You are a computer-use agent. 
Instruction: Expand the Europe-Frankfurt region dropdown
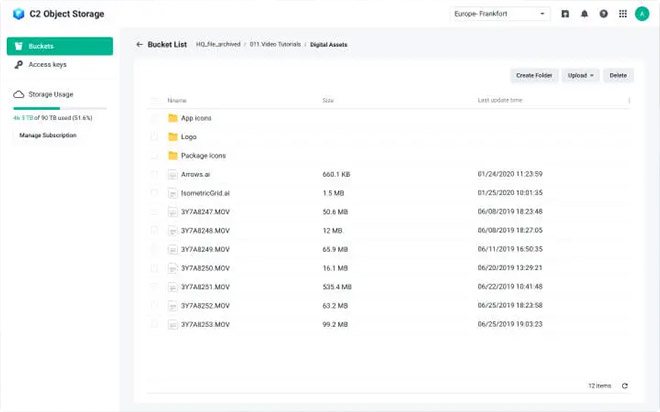(x=501, y=14)
